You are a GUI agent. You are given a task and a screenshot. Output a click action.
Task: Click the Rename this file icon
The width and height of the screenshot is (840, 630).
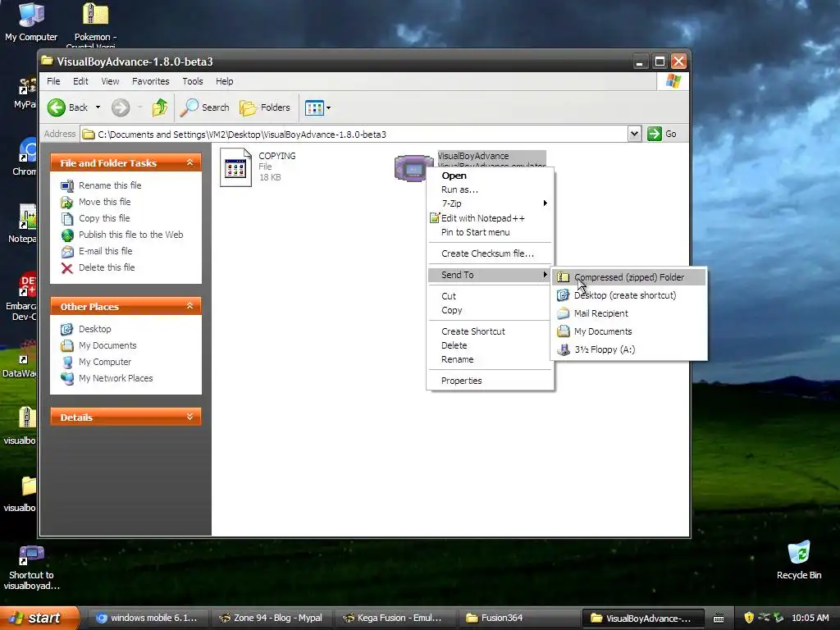67,186
